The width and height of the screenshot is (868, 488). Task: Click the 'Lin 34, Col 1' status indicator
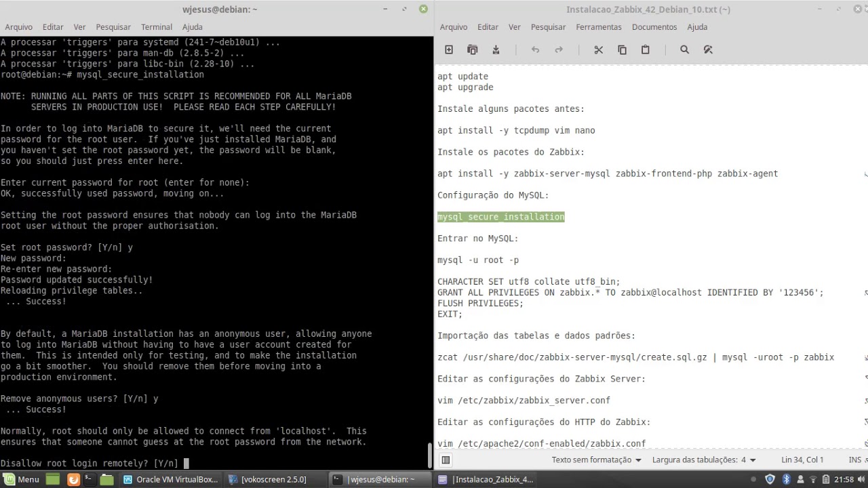[x=802, y=460]
